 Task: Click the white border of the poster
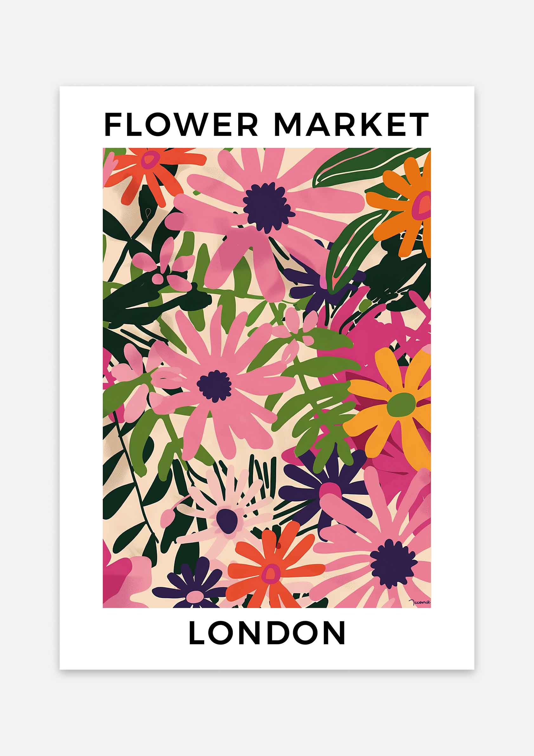pos(81,395)
